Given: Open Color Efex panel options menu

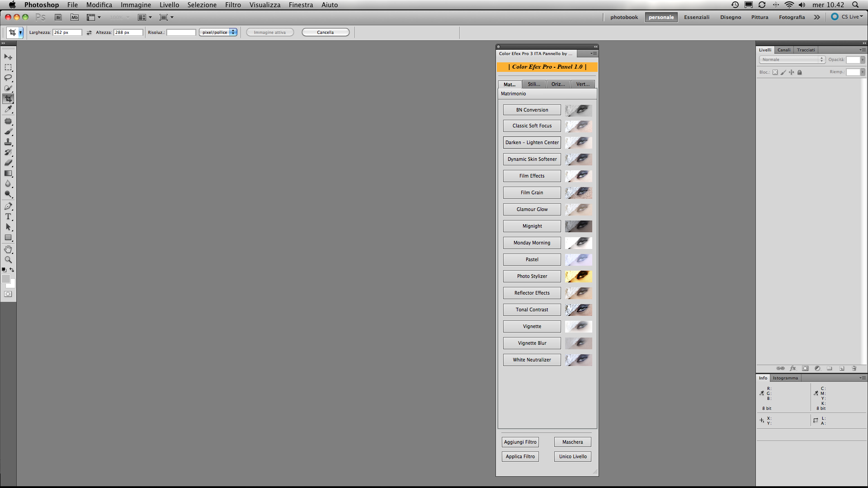Looking at the screenshot, I should [594, 53].
